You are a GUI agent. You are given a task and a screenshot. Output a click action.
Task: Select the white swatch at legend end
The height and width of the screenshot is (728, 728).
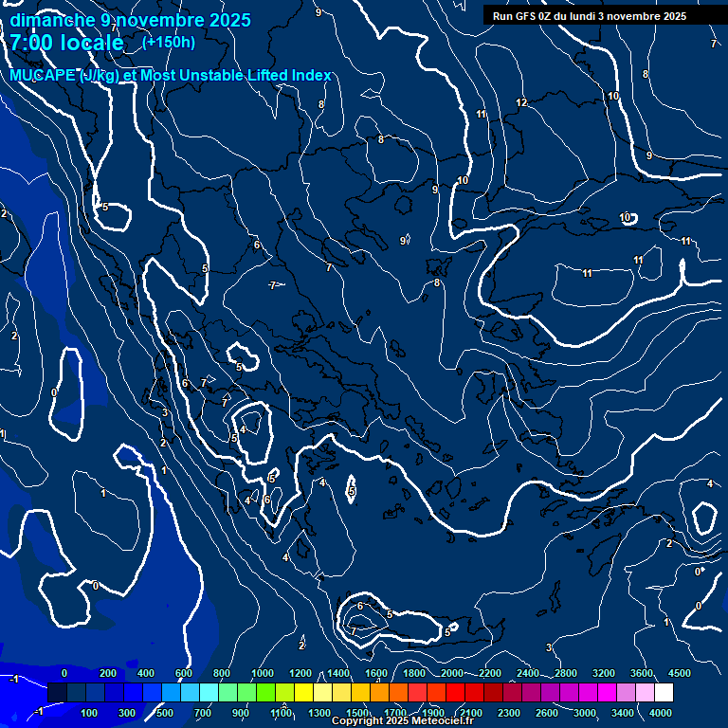(x=664, y=692)
